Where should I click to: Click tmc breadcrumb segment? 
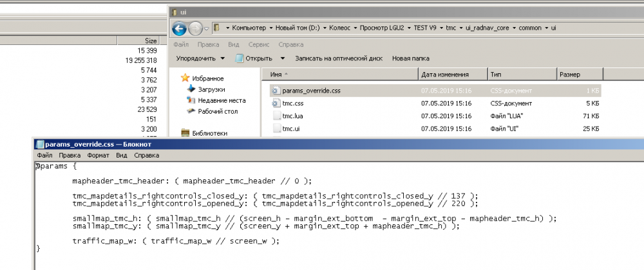coord(451,28)
